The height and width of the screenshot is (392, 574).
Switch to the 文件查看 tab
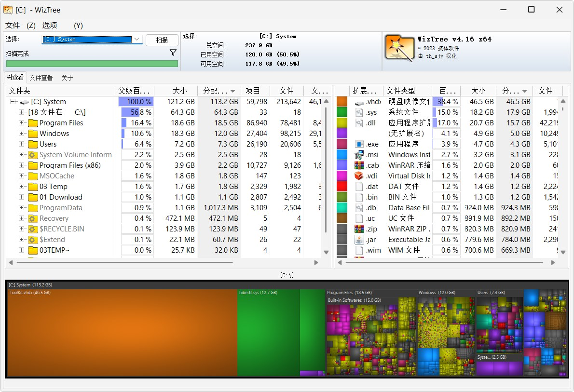41,77
